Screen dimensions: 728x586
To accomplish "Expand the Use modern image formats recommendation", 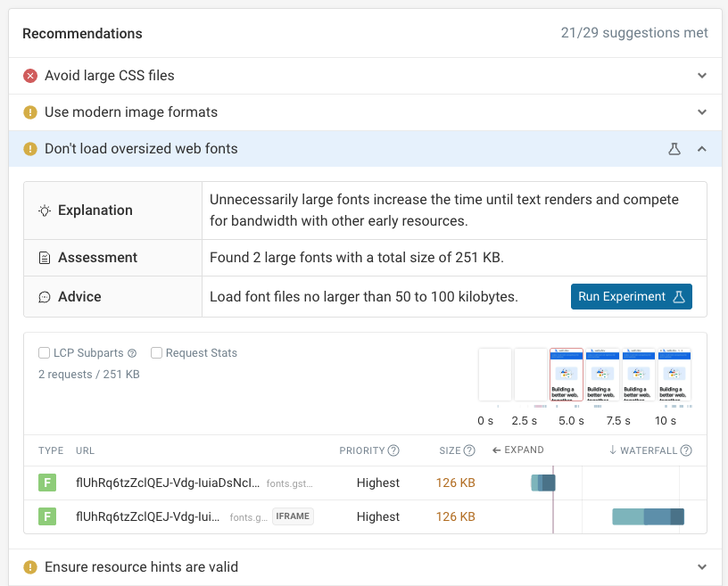I will tap(702, 111).
